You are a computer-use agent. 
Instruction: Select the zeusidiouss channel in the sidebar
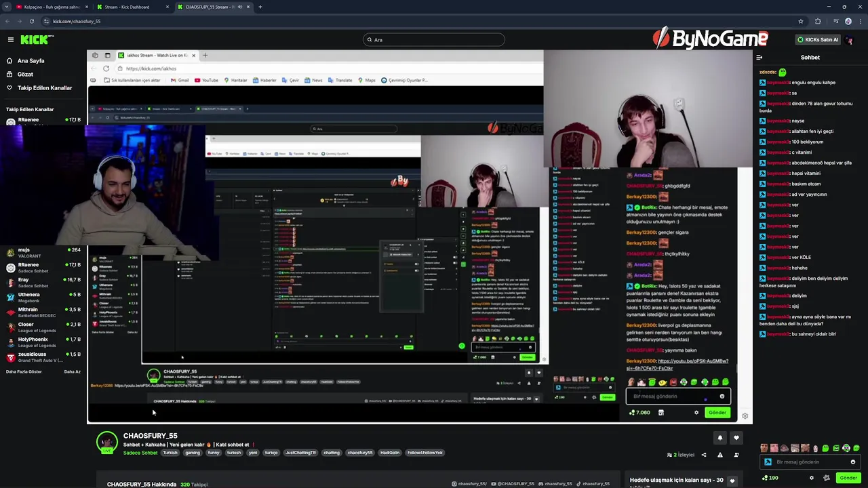pos(43,357)
